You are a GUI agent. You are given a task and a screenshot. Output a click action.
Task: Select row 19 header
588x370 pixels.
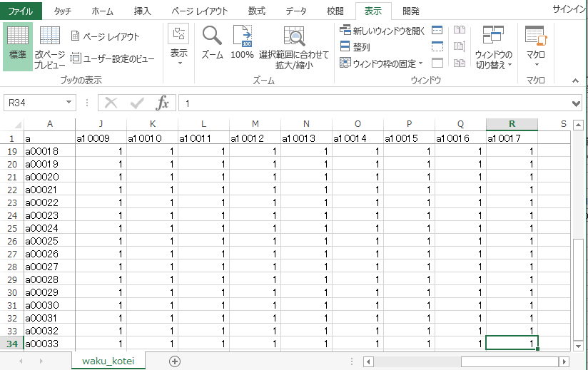point(12,151)
